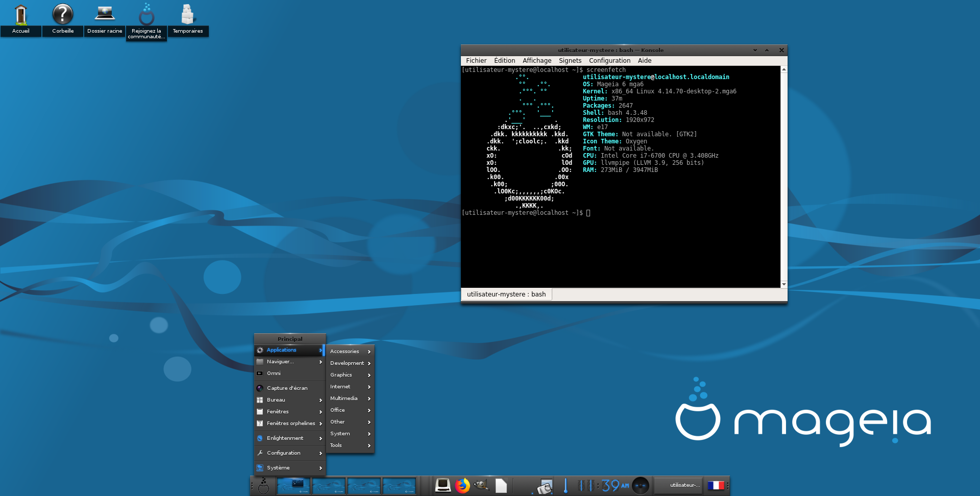Screen dimensions: 980x496
Task: Launch GIMP from the shelf
Action: (481, 485)
